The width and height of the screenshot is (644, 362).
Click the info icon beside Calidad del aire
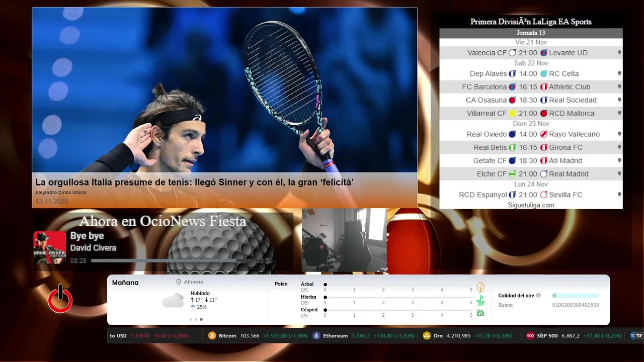(538, 296)
